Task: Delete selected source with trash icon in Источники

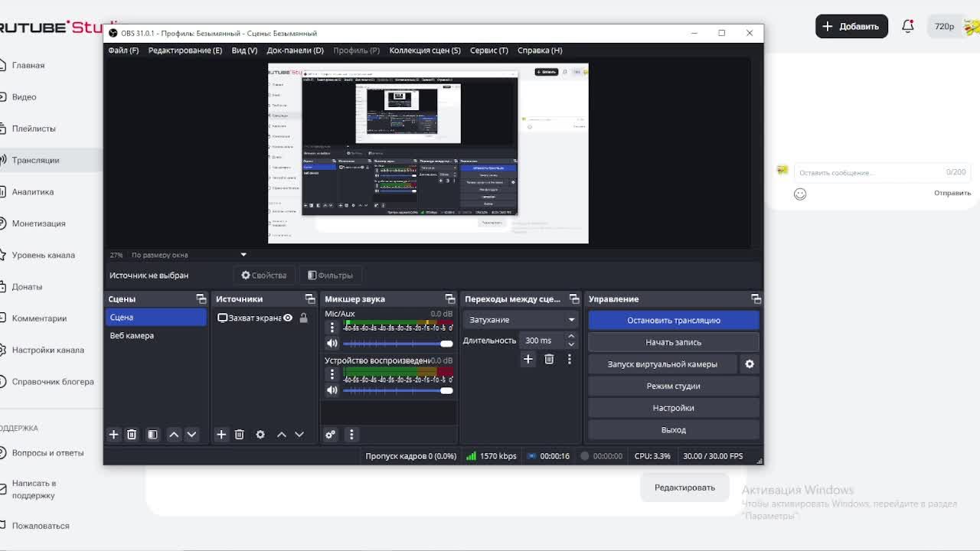Action: pyautogui.click(x=239, y=435)
